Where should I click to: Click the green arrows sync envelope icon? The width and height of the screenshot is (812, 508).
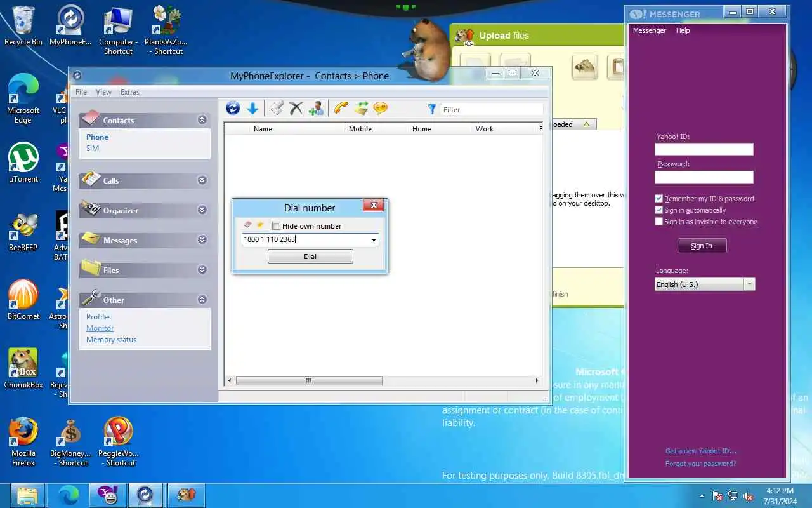click(361, 109)
